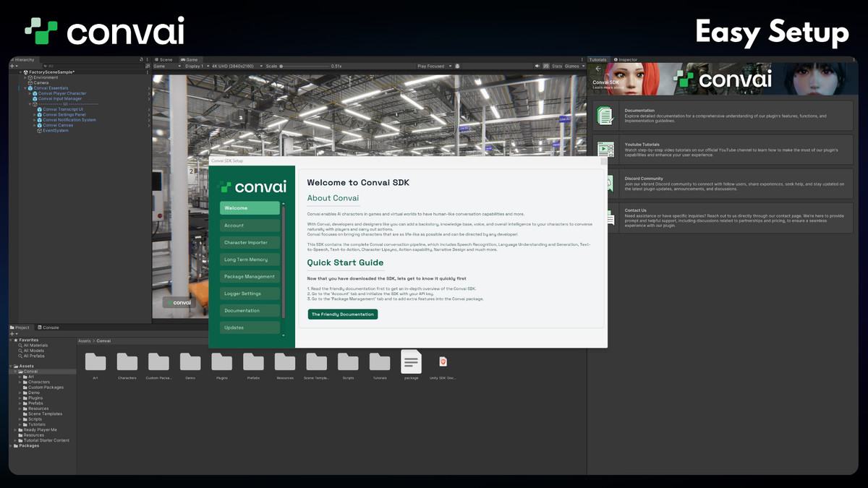The width and height of the screenshot is (868, 488).
Task: Open Logger Settings in the setup sidebar
Action: [250, 294]
